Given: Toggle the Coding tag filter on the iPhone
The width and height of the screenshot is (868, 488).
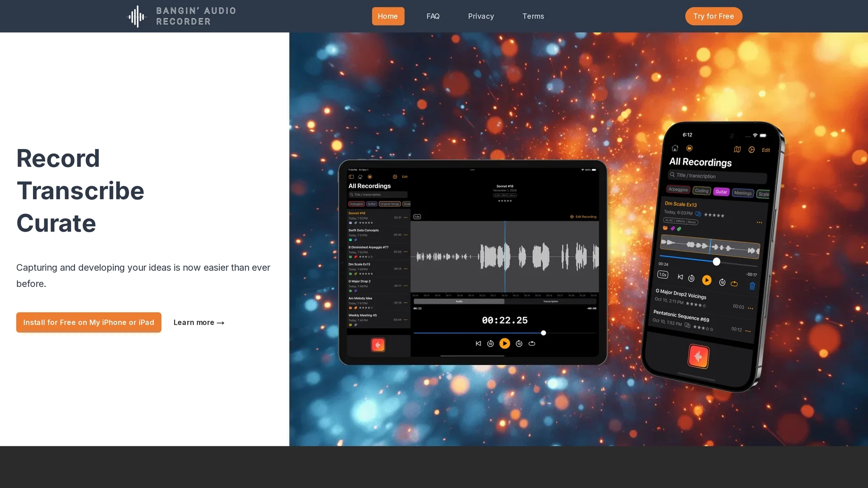Looking at the screenshot, I should tap(702, 191).
